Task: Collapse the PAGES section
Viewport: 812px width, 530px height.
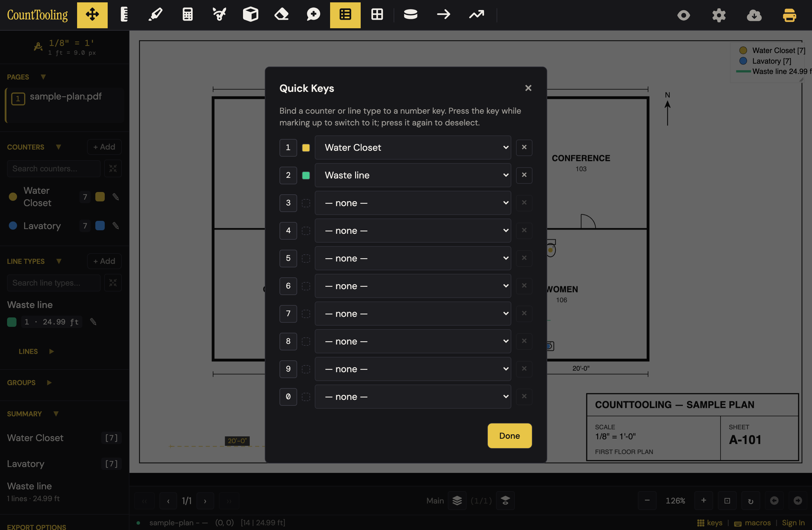Action: [x=43, y=77]
